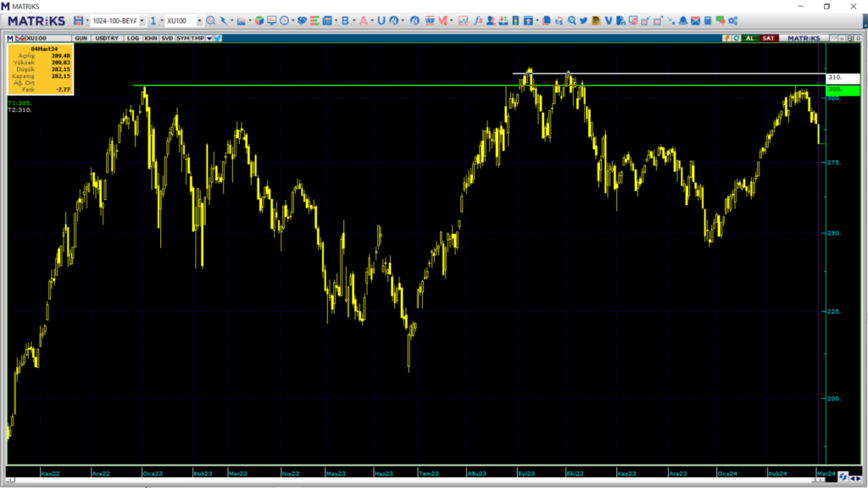This screenshot has width=868, height=488.
Task: Click the envelope mail icon
Action: click(695, 20)
